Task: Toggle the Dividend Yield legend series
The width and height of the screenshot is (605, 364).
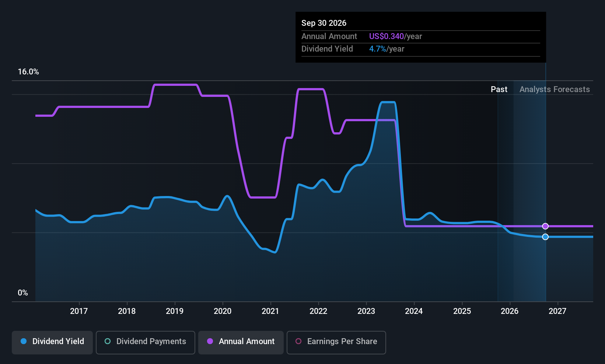Action: point(52,342)
